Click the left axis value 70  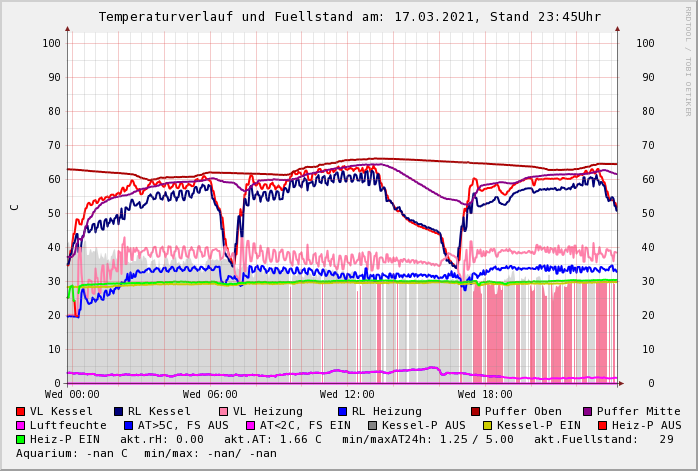(54, 145)
